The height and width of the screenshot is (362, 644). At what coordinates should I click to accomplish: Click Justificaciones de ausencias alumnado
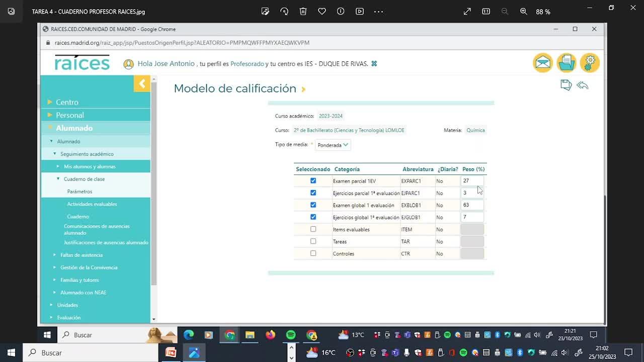[106, 242]
